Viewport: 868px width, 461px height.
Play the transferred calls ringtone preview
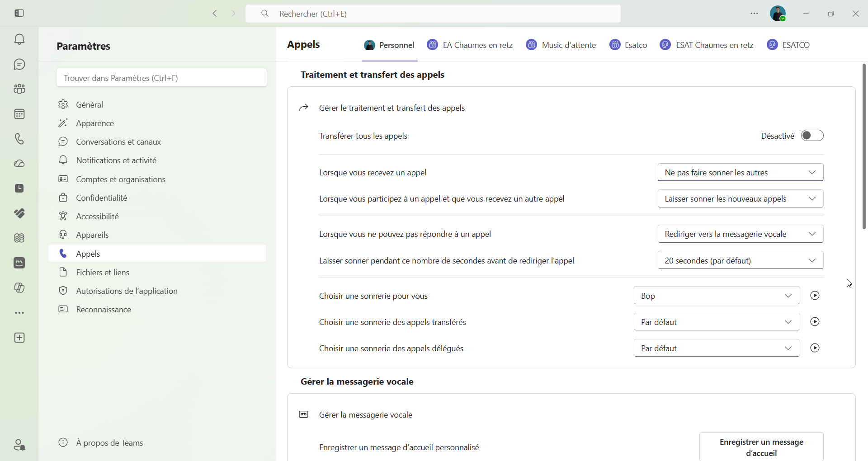[815, 322]
